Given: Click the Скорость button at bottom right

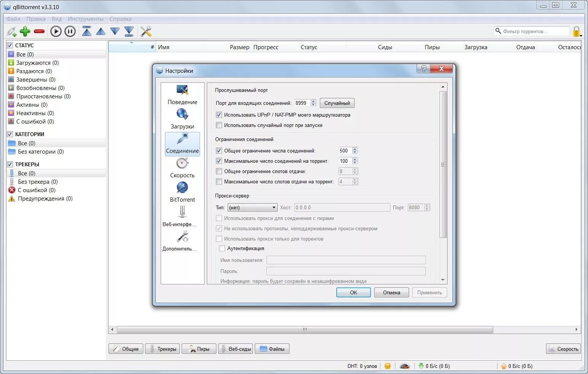Looking at the screenshot, I should pos(563,349).
